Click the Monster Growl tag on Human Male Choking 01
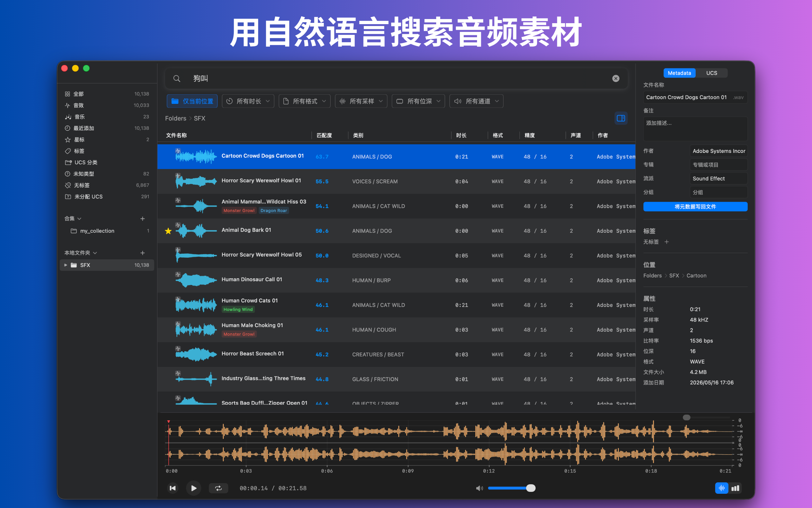This screenshot has height=508, width=812. 239,334
